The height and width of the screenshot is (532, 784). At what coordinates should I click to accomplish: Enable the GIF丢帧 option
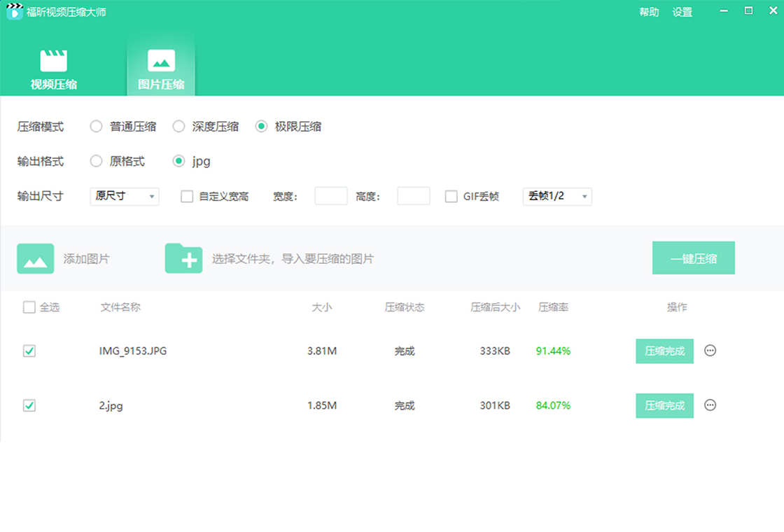[451, 196]
